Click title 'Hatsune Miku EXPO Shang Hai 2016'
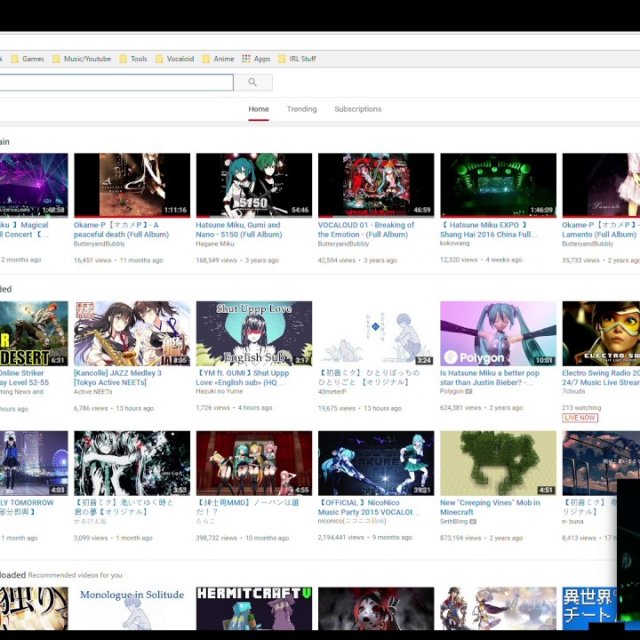The width and height of the screenshot is (640, 640). (489, 229)
